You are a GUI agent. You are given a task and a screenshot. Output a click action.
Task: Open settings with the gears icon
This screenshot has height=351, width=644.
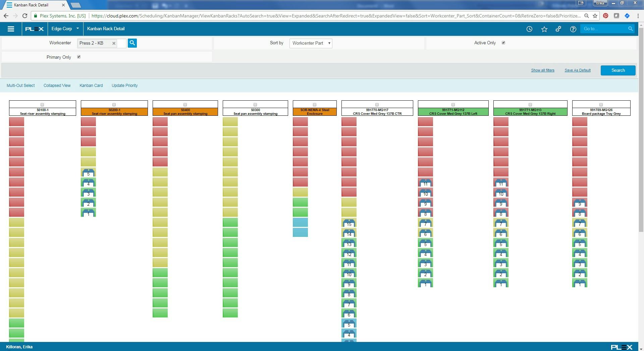[x=558, y=29]
